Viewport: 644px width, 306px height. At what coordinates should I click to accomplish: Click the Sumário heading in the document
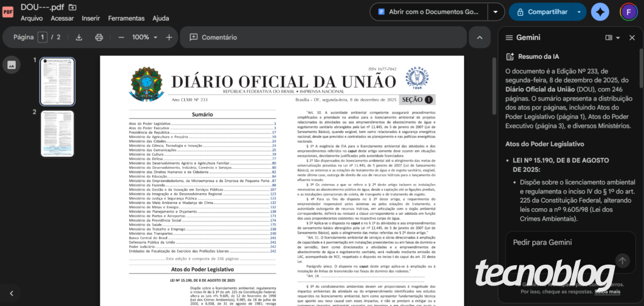pos(202,114)
